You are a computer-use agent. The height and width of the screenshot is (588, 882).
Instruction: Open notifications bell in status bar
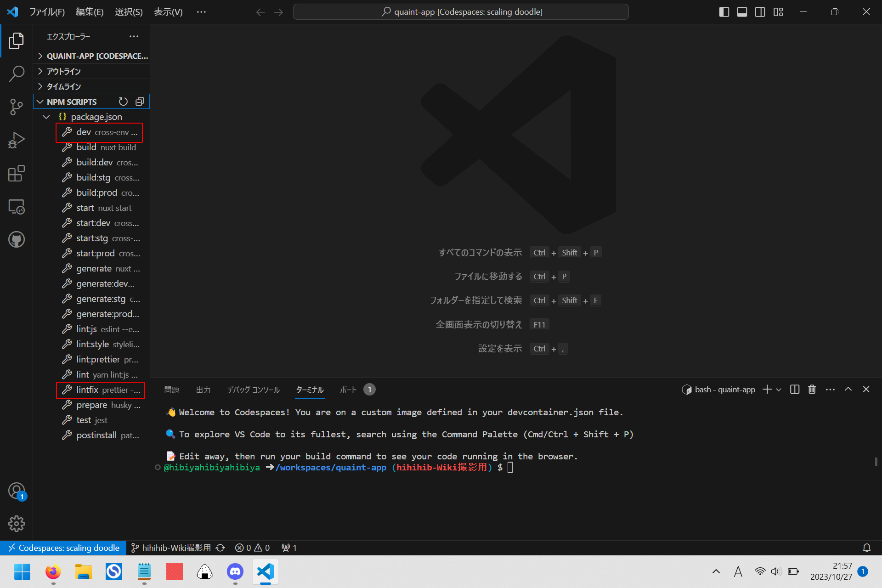pos(866,548)
